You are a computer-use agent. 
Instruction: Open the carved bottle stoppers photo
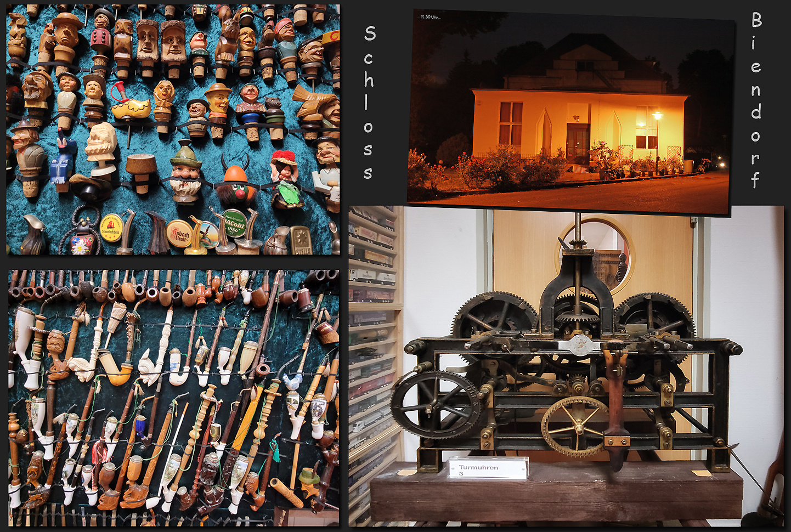(x=173, y=129)
